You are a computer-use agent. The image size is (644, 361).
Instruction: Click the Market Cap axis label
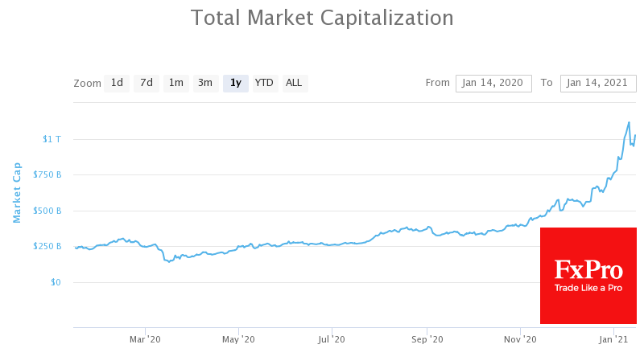point(17,192)
